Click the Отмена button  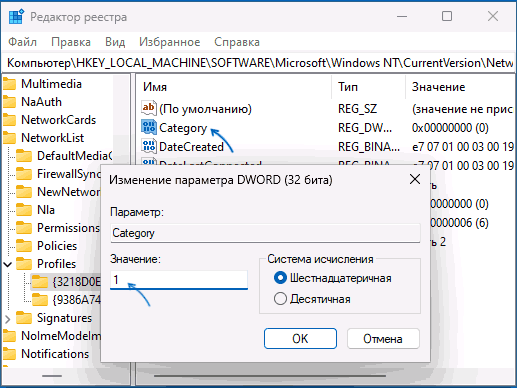pos(383,339)
